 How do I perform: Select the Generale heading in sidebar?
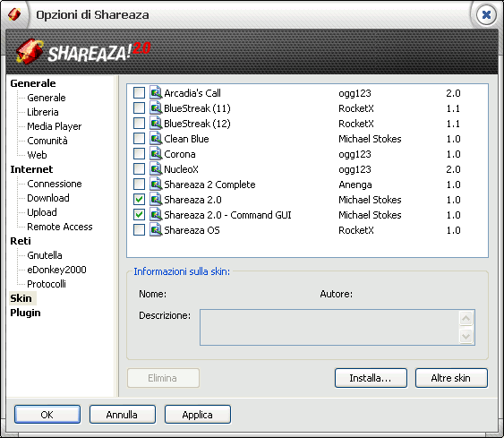coord(33,83)
